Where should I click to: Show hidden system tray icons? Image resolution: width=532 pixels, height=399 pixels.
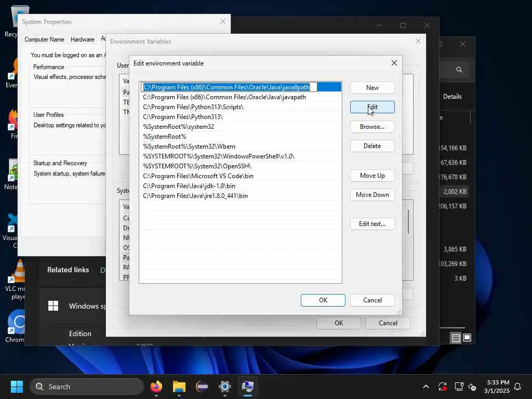click(x=426, y=387)
